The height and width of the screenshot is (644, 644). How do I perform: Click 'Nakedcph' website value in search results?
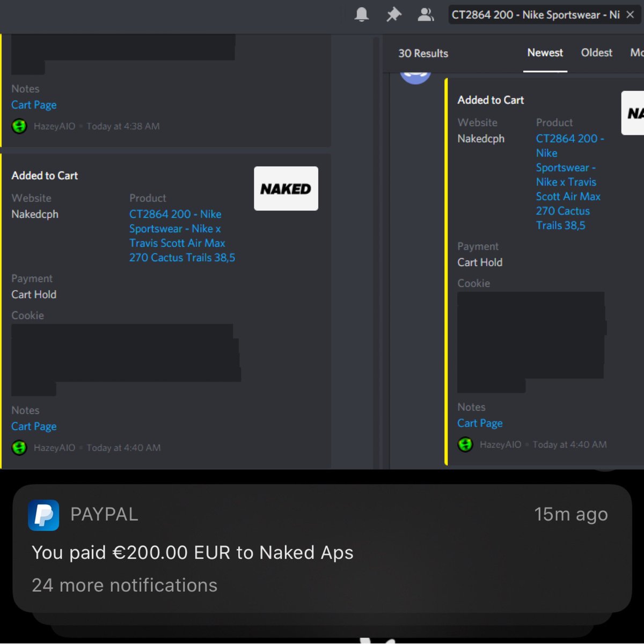481,138
